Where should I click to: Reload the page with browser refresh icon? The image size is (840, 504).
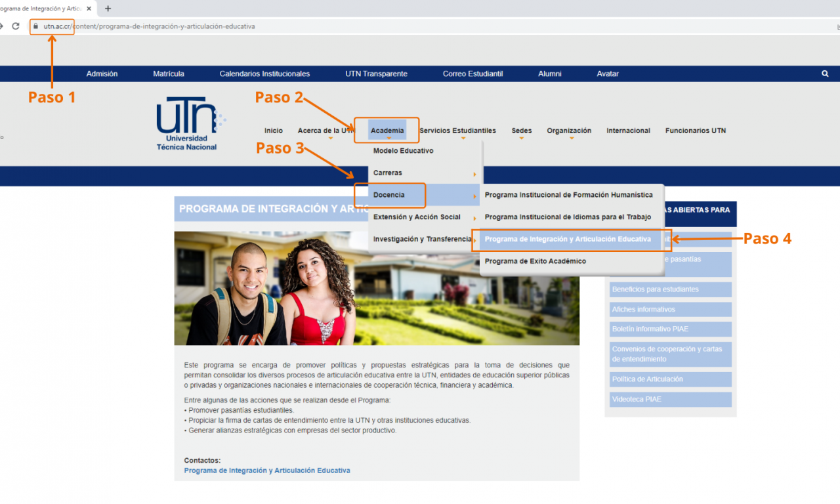click(16, 26)
